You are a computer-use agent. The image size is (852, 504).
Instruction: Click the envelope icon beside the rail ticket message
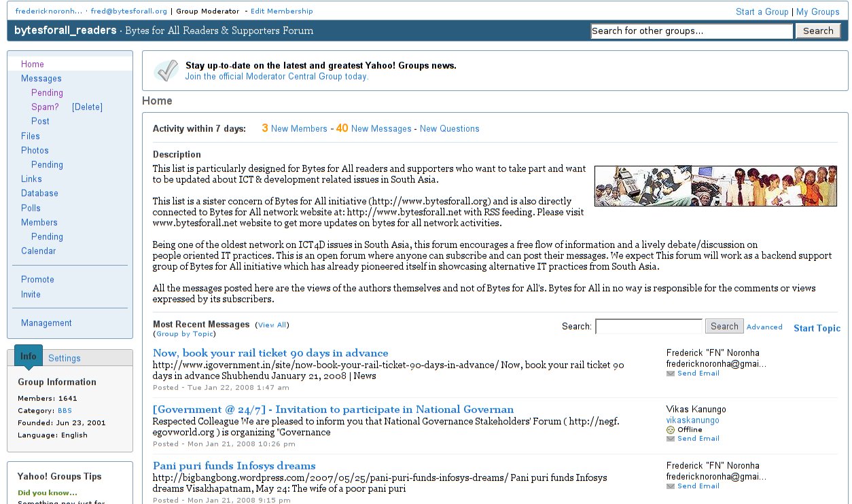[x=671, y=374]
